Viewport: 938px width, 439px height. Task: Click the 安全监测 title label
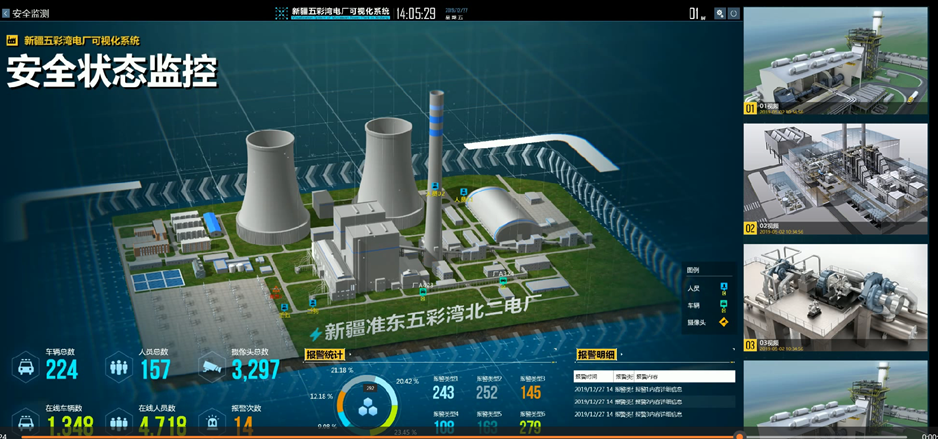[x=31, y=13]
